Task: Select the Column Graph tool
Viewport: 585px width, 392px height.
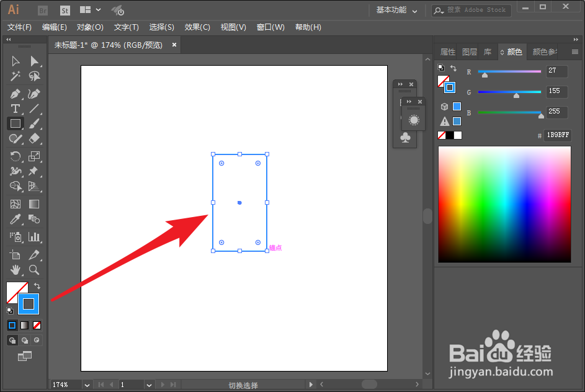Action: click(x=34, y=237)
